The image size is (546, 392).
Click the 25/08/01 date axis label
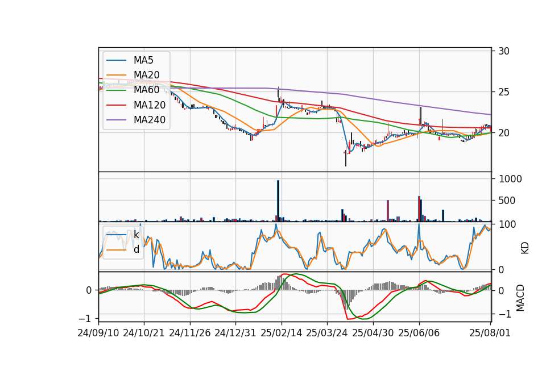pyautogui.click(x=490, y=333)
